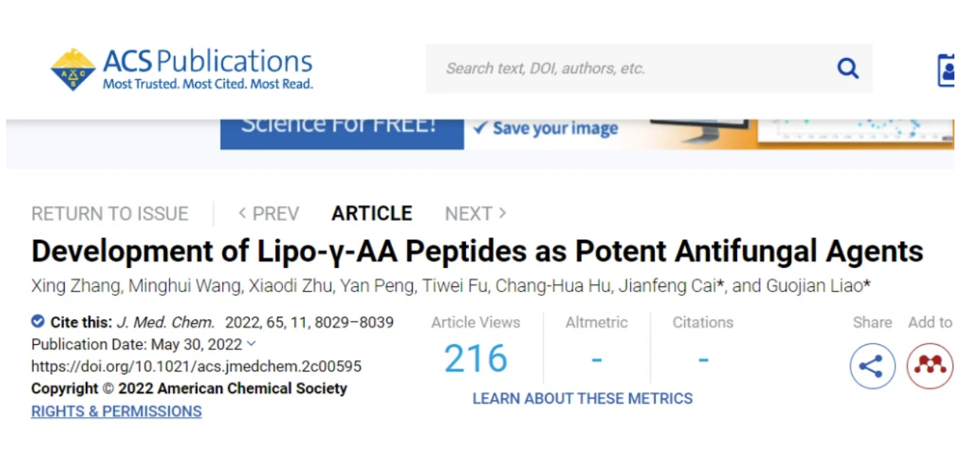Open LEARN ABOUT THESE METRICS link
Viewport: 980px width, 458px height.
583,398
